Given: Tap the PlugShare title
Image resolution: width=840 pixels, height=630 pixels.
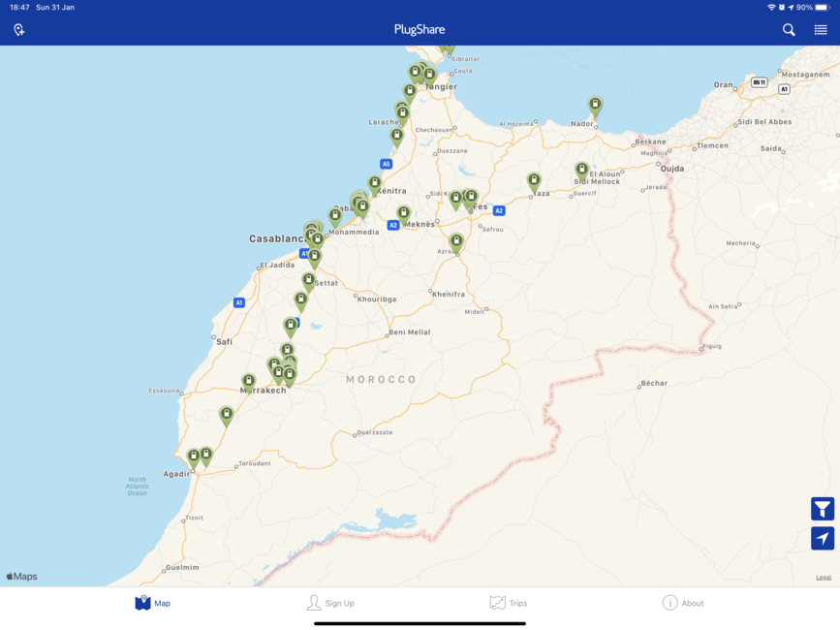Looking at the screenshot, I should pyautogui.click(x=420, y=29).
